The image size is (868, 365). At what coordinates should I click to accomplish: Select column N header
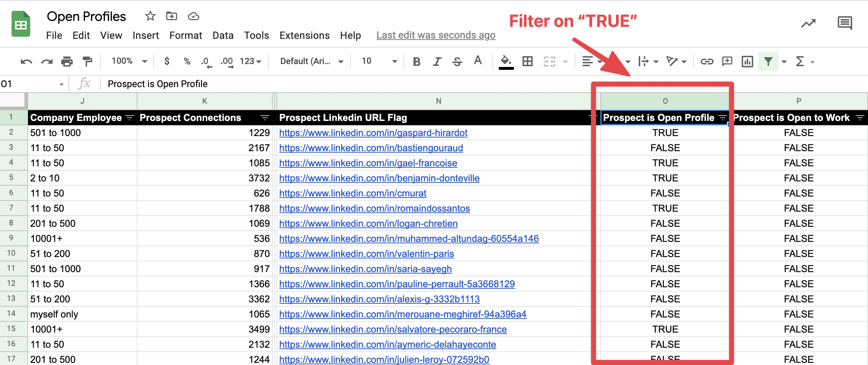pos(438,101)
